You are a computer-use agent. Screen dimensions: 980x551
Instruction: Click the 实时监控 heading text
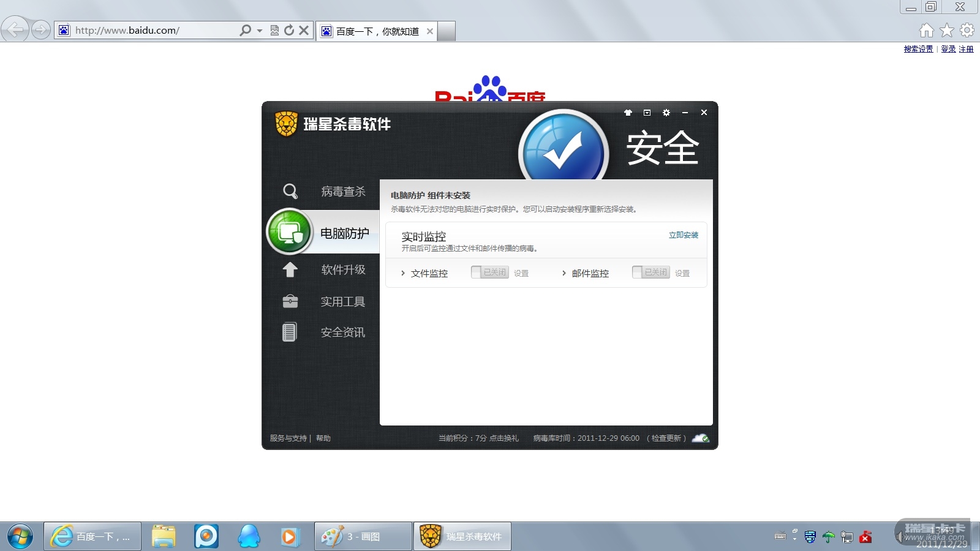coord(424,237)
